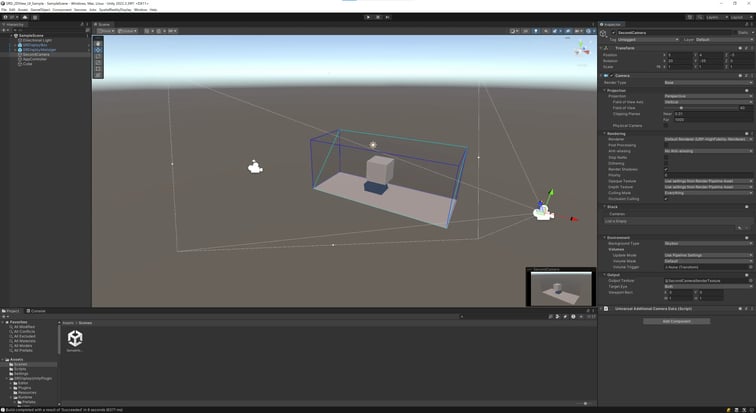
Task: Open the Projection type dropdown
Action: pos(707,96)
